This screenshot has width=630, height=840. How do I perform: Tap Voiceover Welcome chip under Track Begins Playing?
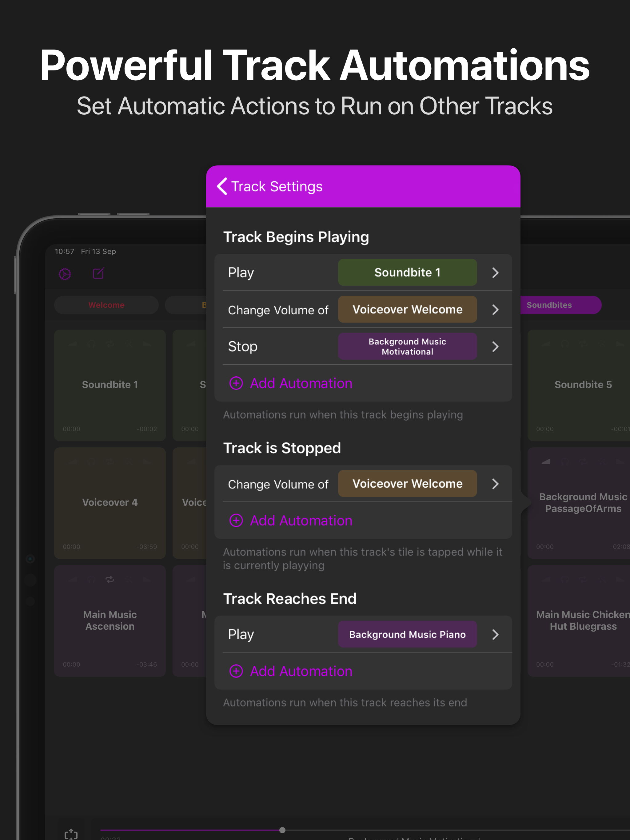pos(407,310)
